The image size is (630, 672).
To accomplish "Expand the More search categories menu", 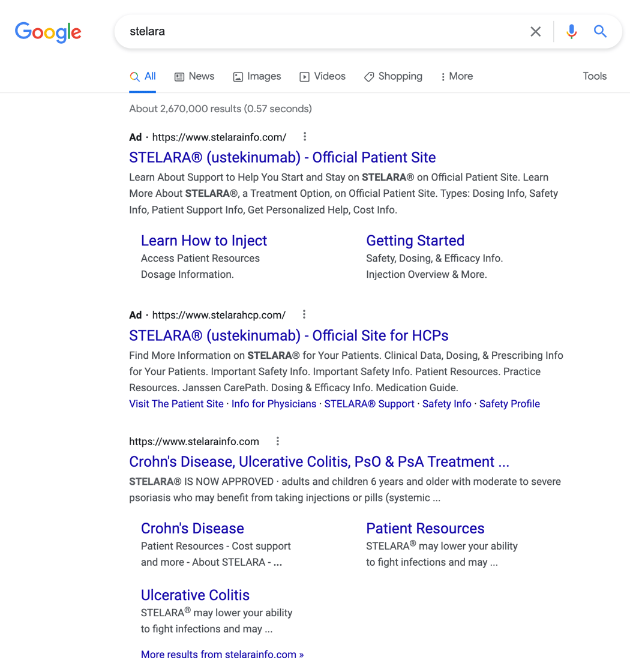I will [x=457, y=76].
